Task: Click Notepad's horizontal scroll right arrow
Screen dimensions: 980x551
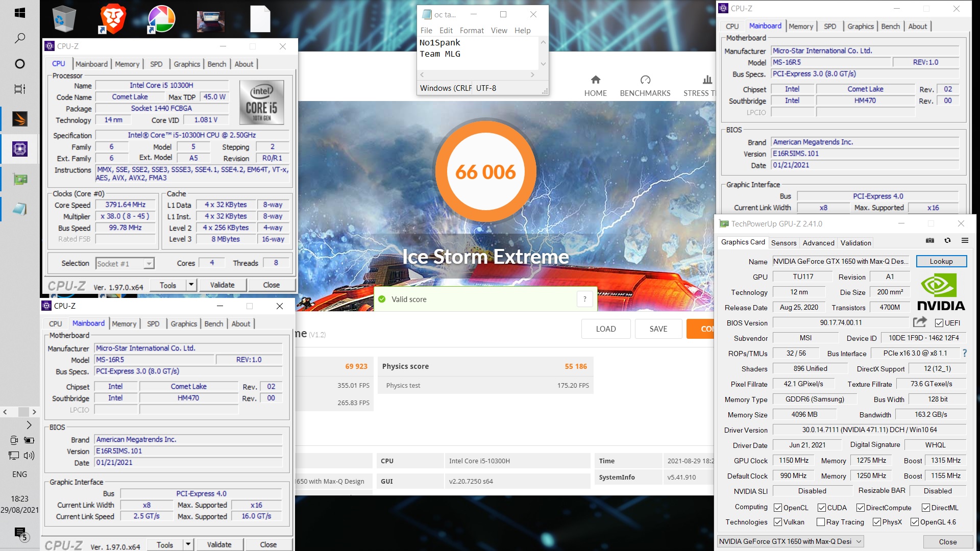Action: pos(532,75)
